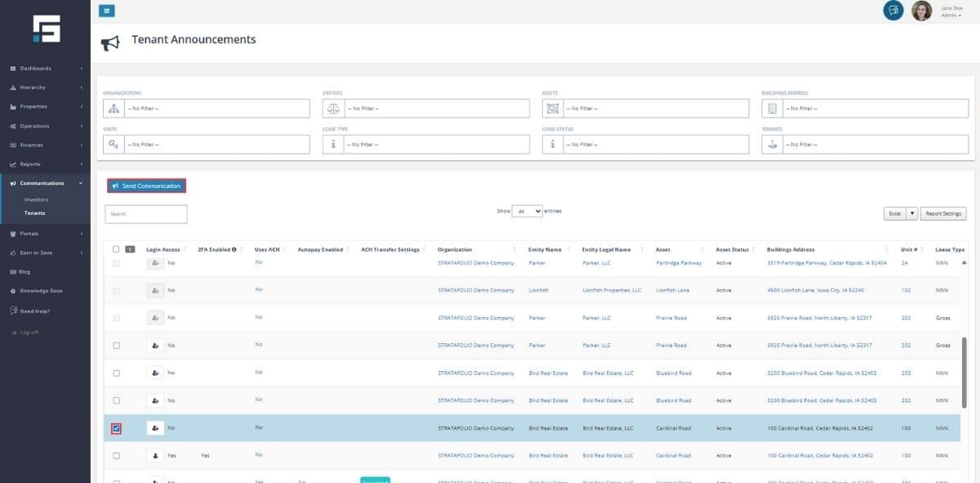Uncheck the selected Cardinal Road row checkbox

[117, 427]
